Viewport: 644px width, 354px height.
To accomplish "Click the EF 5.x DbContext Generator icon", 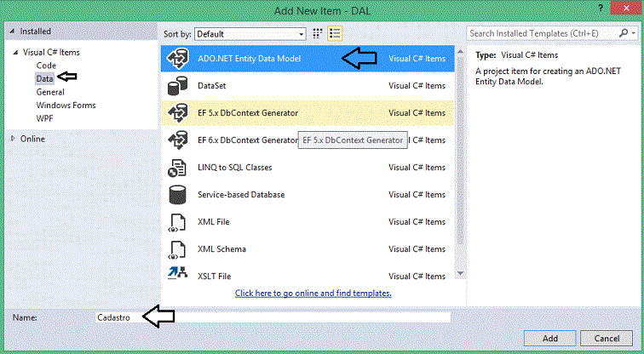I will 178,113.
